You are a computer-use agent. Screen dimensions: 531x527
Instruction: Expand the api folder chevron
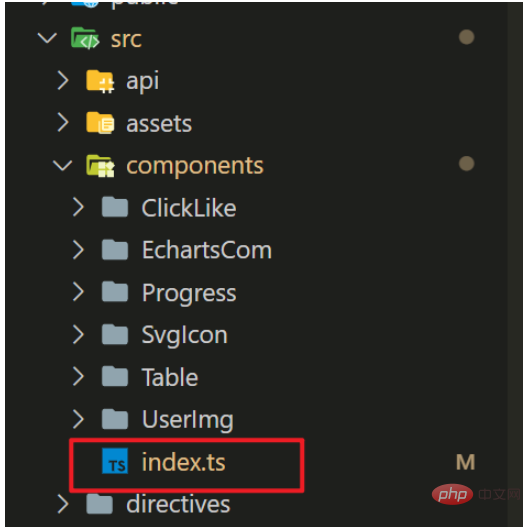(63, 81)
